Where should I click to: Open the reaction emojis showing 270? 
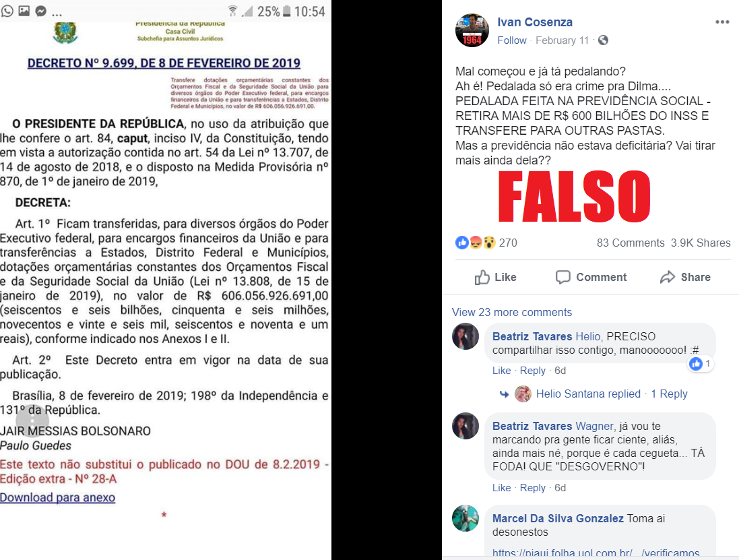[x=486, y=243]
